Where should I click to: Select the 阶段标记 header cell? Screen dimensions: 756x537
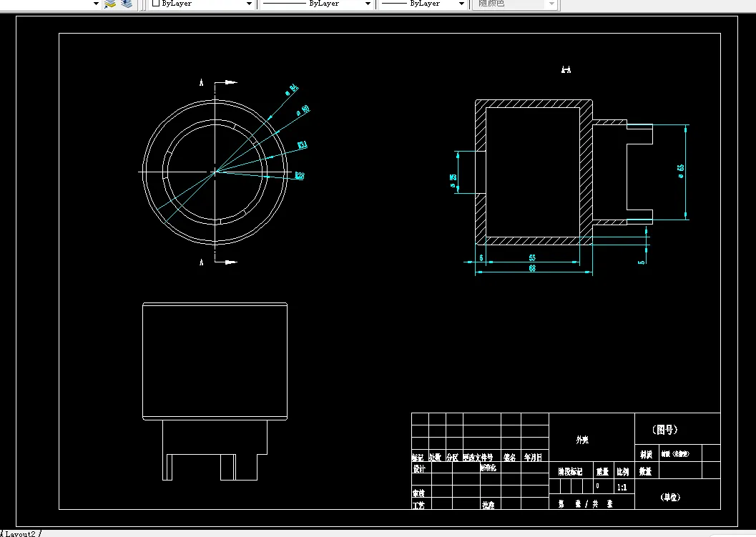pyautogui.click(x=570, y=471)
